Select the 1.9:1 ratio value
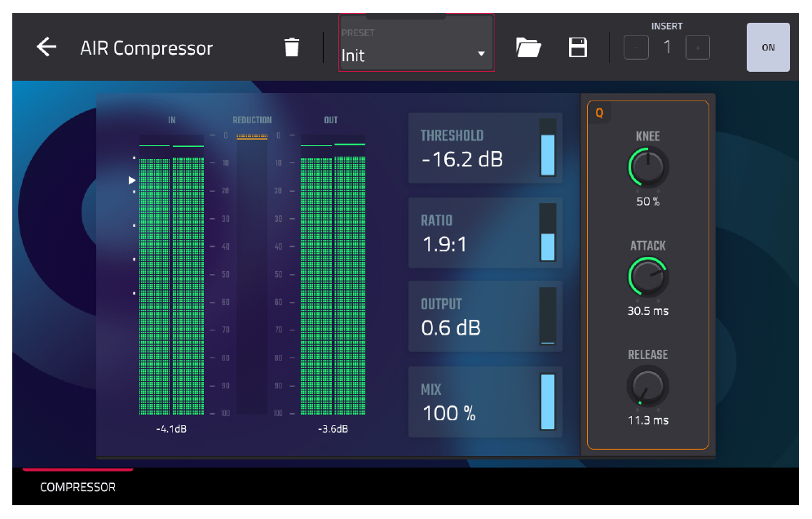This screenshot has width=812, height=519. coord(444,244)
